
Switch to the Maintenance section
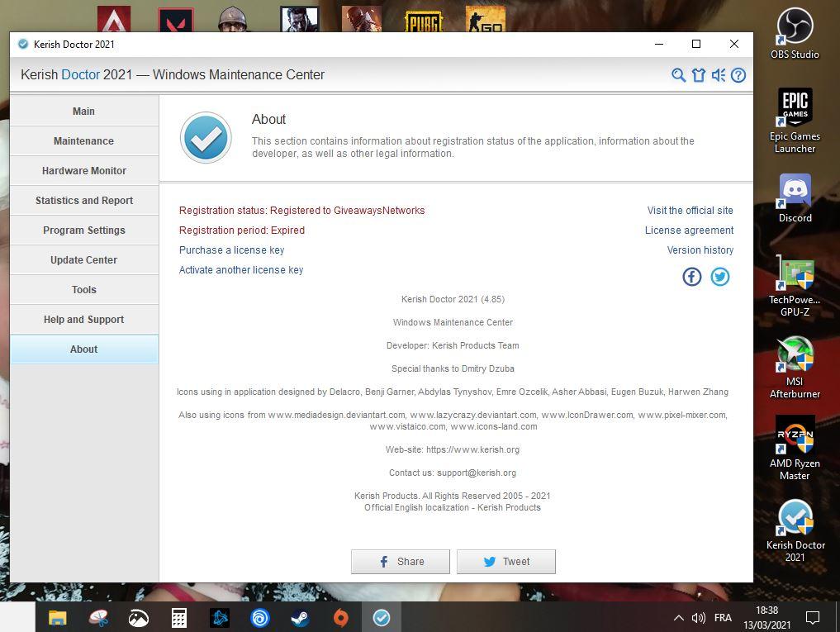point(84,141)
